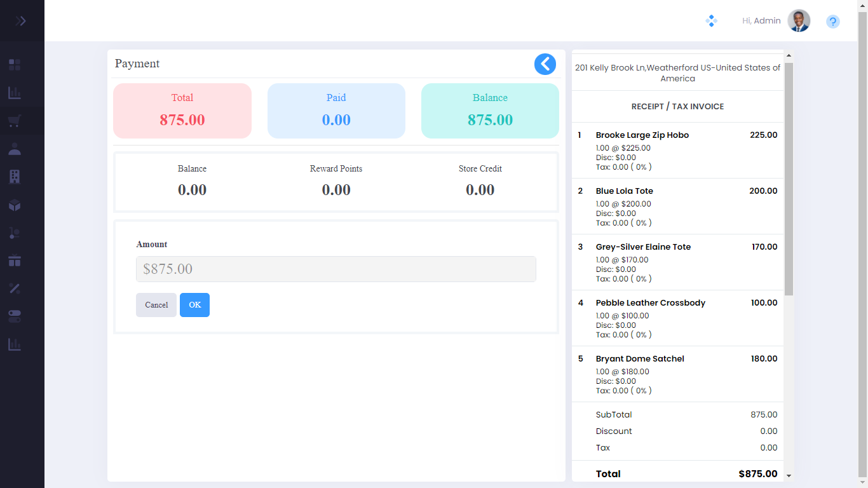Click the gift box icon in sidebar
Viewport: 868px width, 488px height.
click(15, 261)
